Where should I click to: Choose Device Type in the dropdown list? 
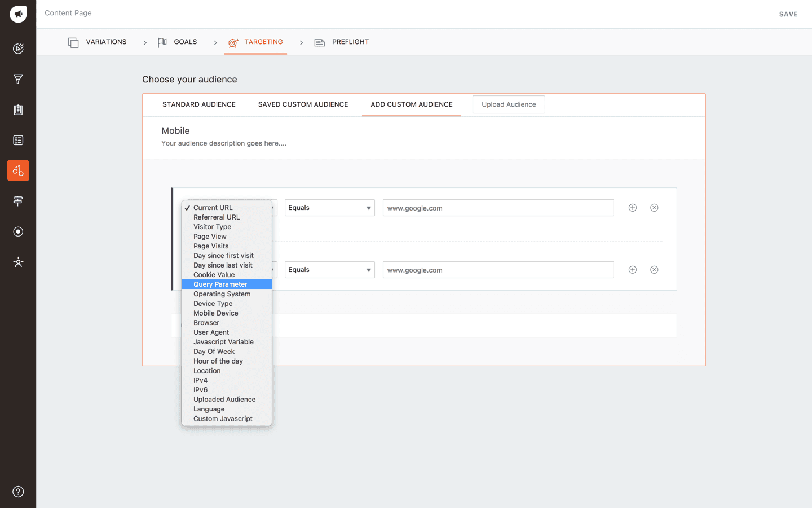coord(213,304)
